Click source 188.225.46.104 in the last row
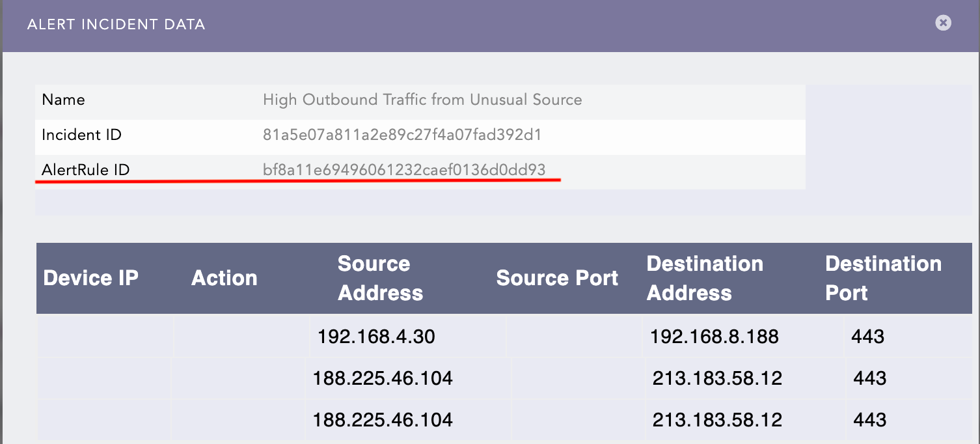 (383, 420)
